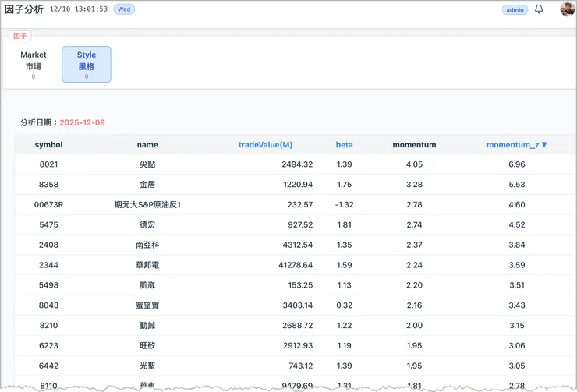Select symbol 6442 cell
The height and width of the screenshot is (392, 577).
48,366
